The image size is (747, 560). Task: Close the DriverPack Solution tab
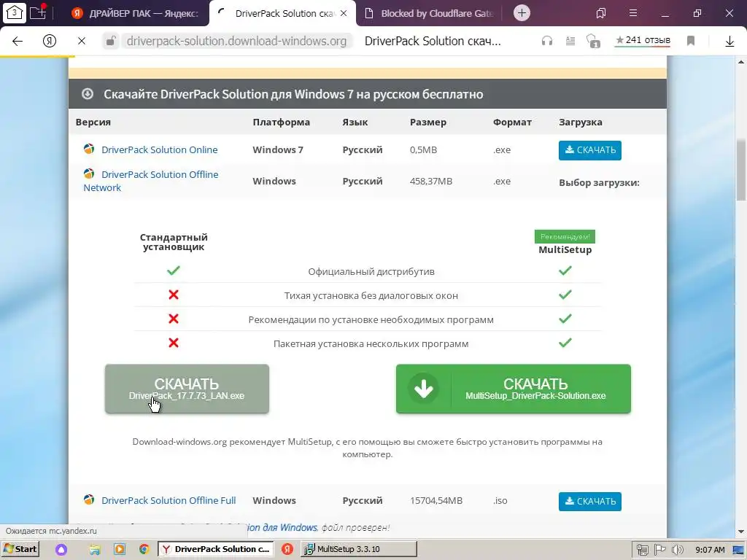(344, 13)
